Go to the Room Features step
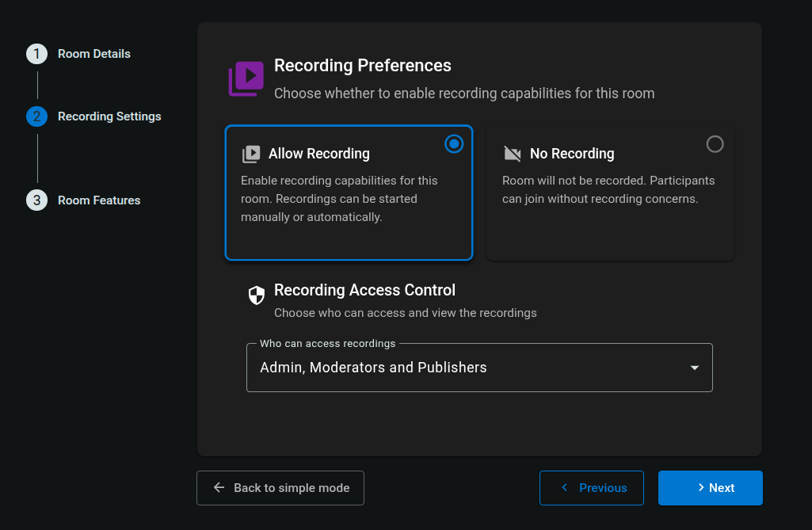This screenshot has width=812, height=530. 99,200
